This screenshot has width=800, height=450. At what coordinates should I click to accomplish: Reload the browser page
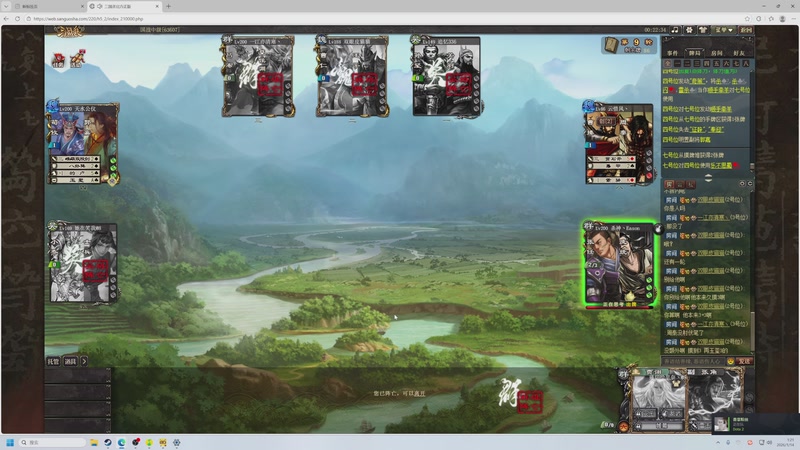pyautogui.click(x=17, y=18)
